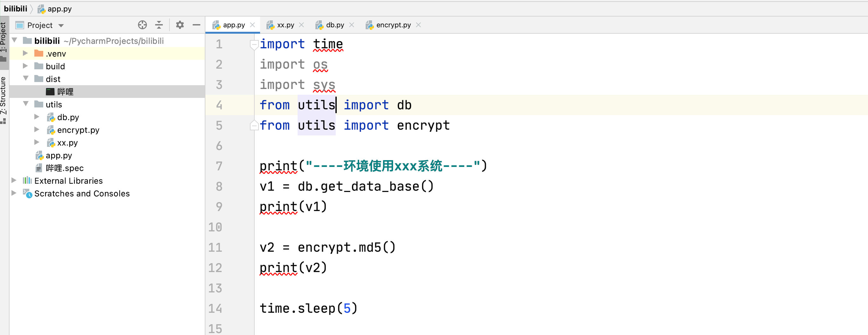Close the xx.py tab
Screen dimensions: 868x335
coord(302,25)
